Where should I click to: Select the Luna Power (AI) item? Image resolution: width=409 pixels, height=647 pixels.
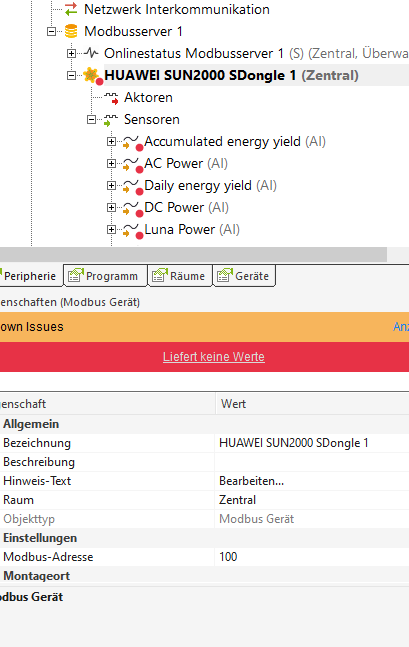pos(191,229)
